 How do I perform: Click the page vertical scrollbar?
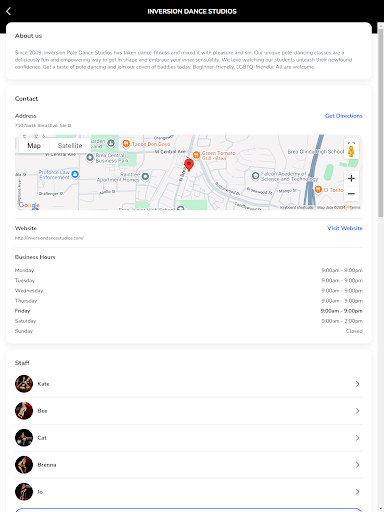click(381, 123)
